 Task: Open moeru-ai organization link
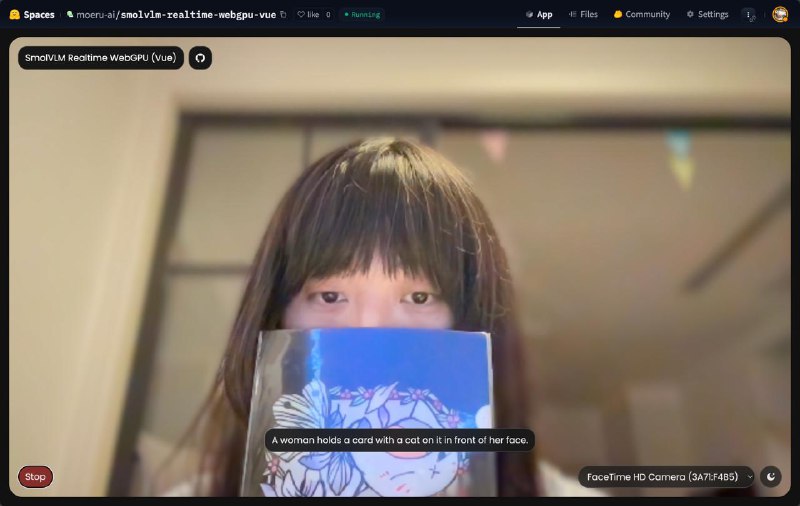pyautogui.click(x=96, y=15)
